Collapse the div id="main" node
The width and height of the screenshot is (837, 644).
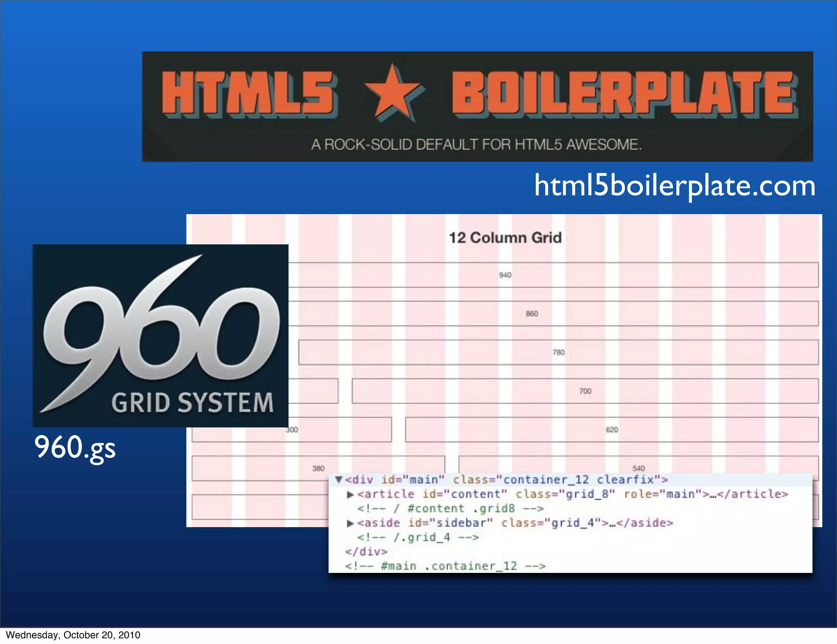338,480
